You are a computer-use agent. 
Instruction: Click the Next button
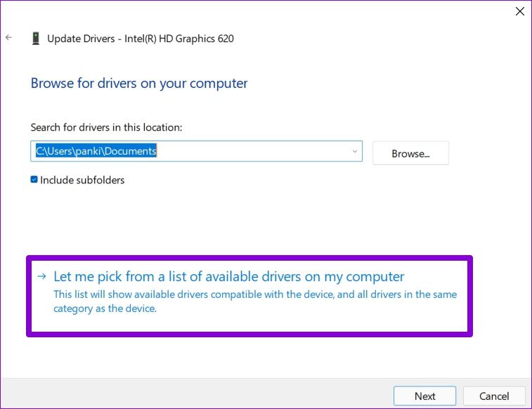[424, 396]
